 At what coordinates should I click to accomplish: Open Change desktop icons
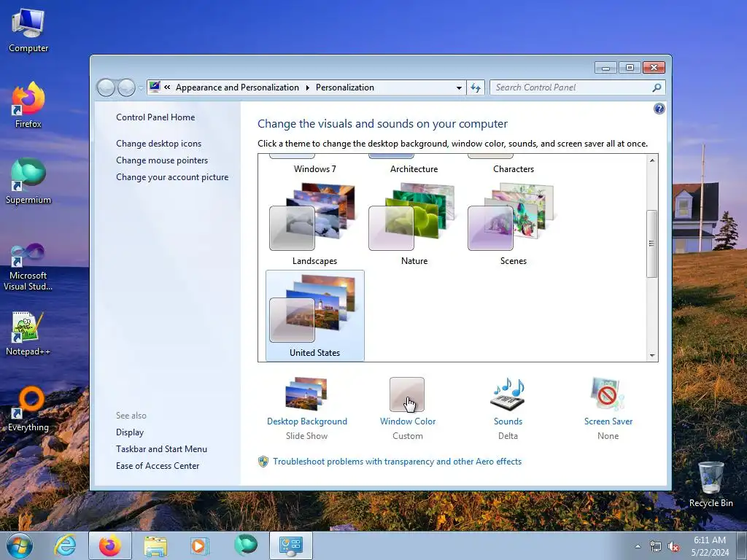point(158,144)
